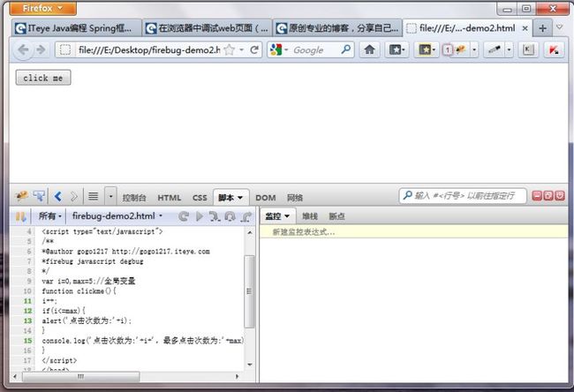Click the script pane horizontal scrollbar thumb
Screen dimensions: 574x392
tap(81, 376)
